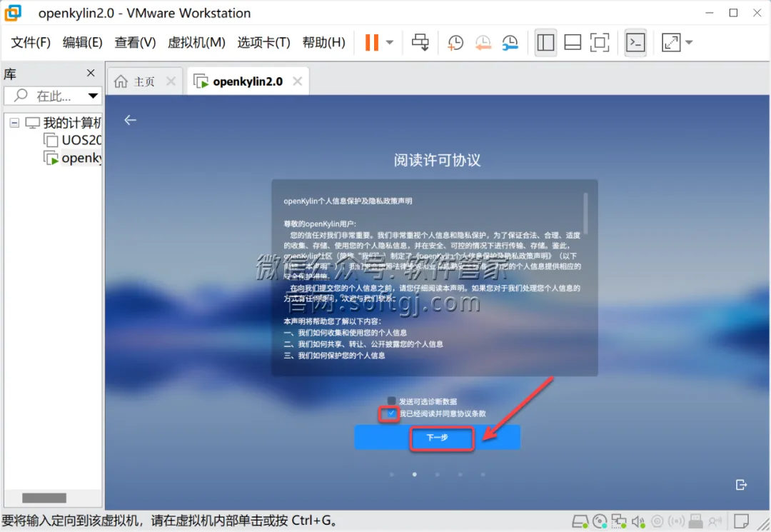Close the 库 library panel

[91, 73]
